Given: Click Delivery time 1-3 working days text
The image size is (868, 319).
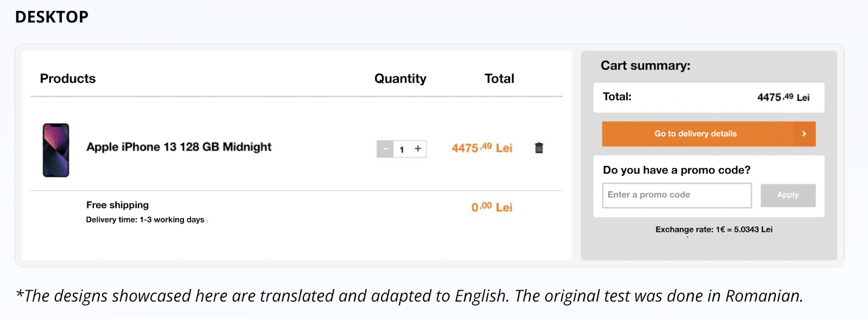Looking at the screenshot, I should coord(145,220).
